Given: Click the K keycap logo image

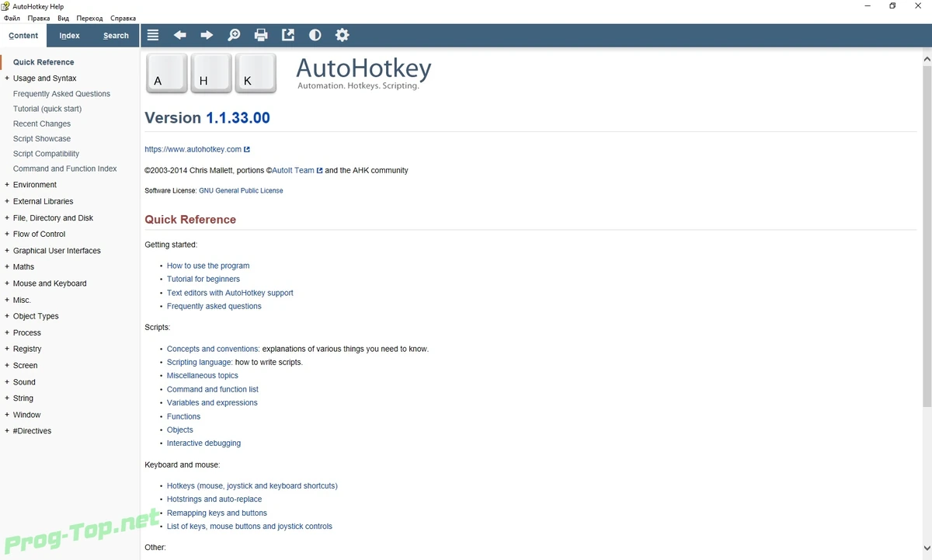Looking at the screenshot, I should pyautogui.click(x=256, y=74).
